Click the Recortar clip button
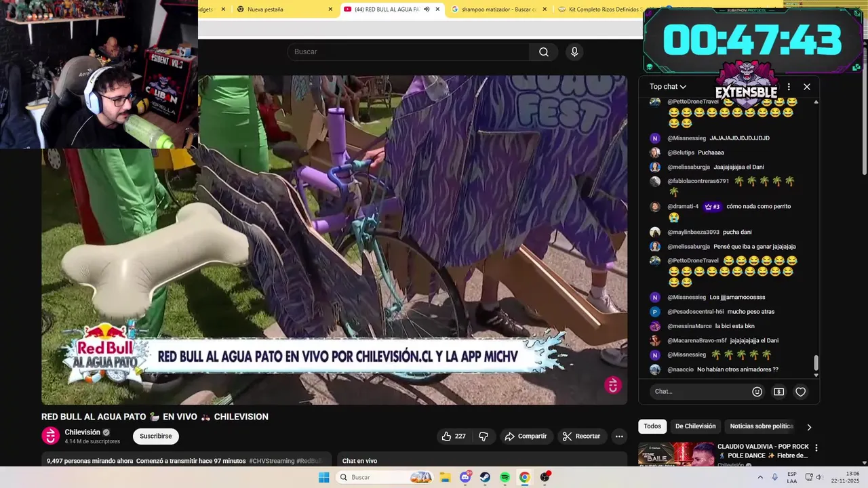This screenshot has height=488, width=868. pos(583,436)
